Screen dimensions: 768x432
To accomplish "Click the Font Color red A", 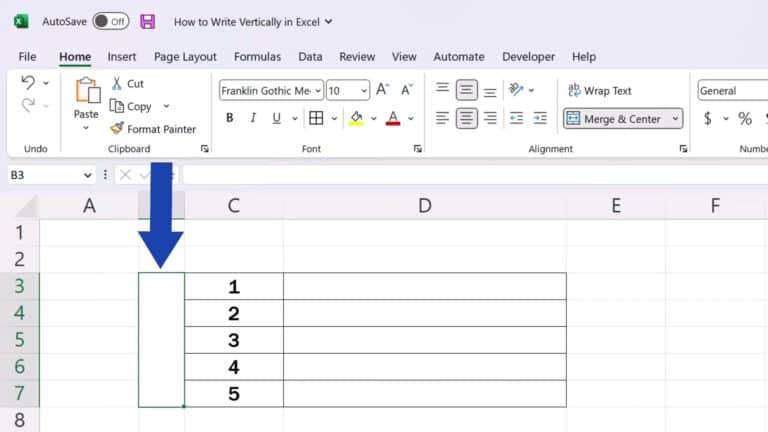I will [x=391, y=118].
